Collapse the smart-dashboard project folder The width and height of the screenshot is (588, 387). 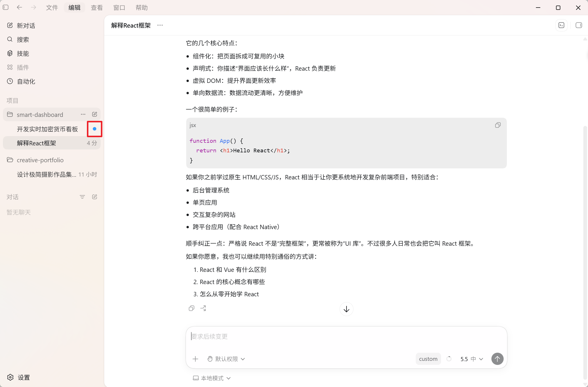(10, 114)
